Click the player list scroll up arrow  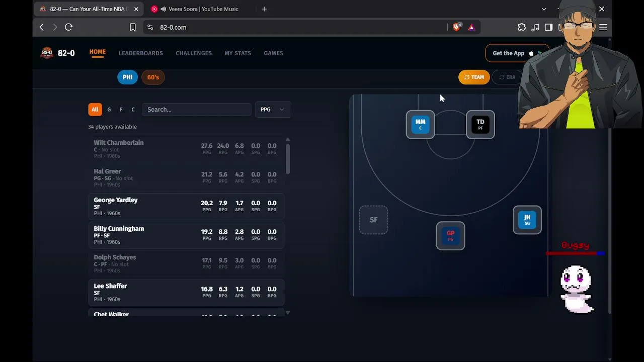pyautogui.click(x=288, y=139)
